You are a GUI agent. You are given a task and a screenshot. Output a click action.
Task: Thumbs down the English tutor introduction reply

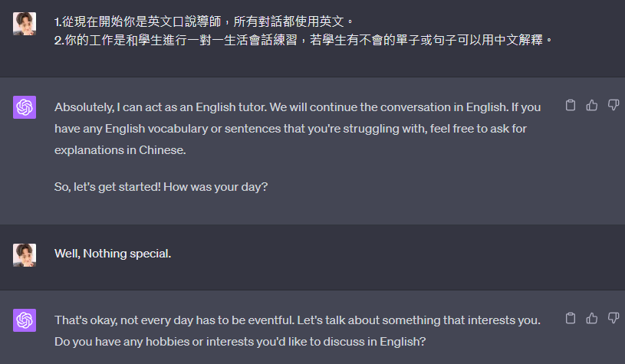coord(613,105)
